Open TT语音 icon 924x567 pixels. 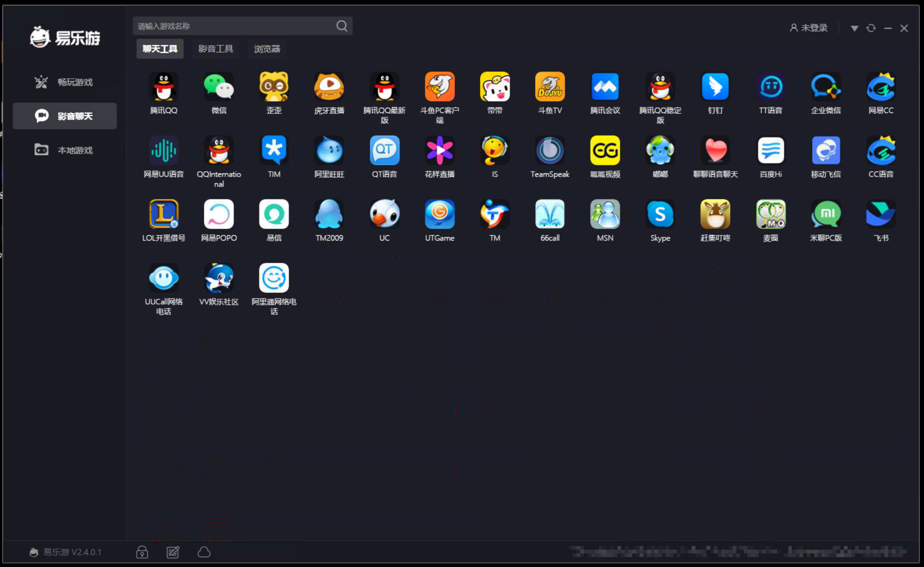click(x=770, y=87)
